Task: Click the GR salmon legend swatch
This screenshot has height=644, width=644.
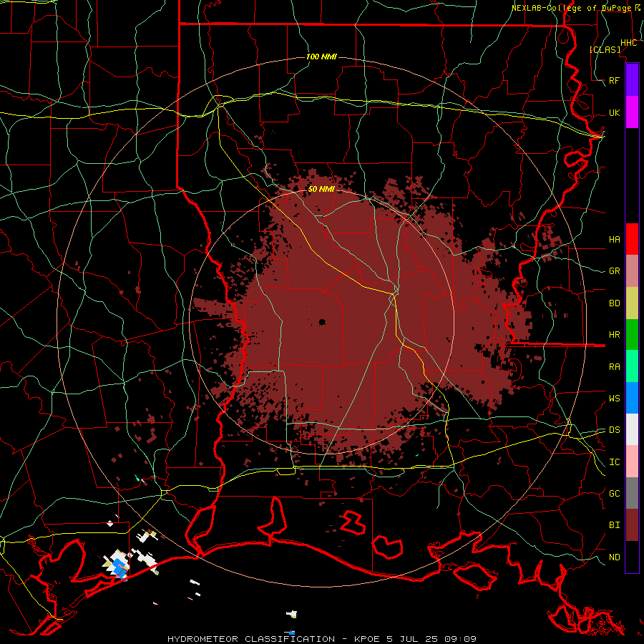Action: point(632,271)
